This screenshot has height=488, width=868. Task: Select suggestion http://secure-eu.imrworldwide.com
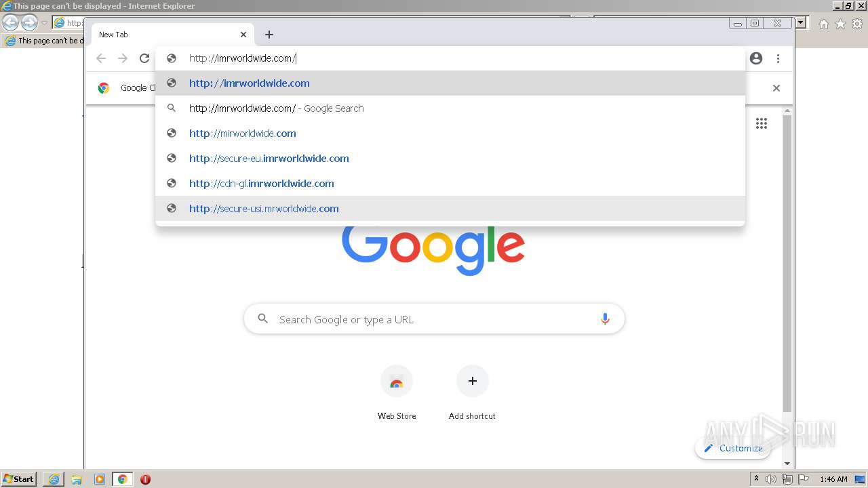[x=450, y=159]
